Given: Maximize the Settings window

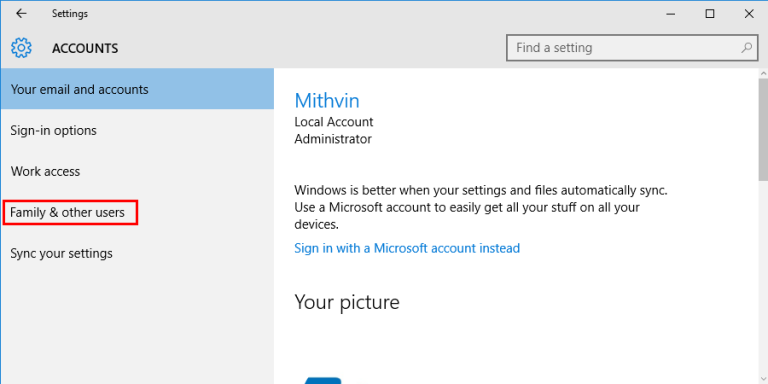Looking at the screenshot, I should click(x=710, y=14).
